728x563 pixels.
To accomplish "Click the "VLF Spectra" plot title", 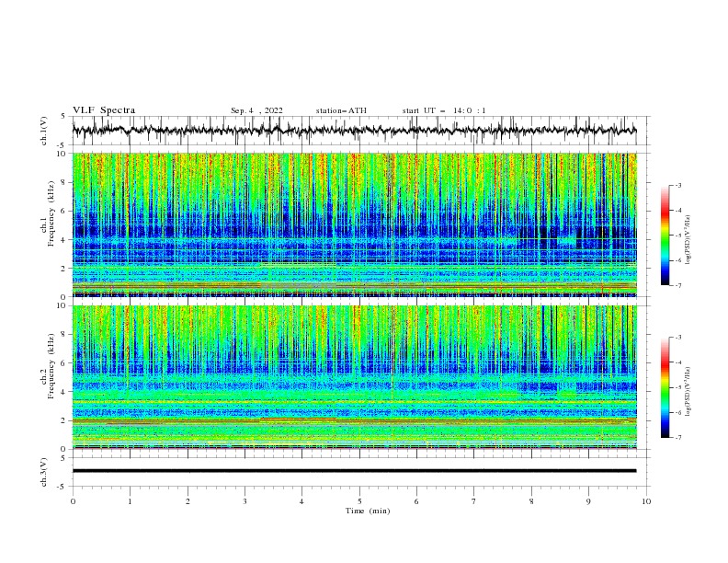I will coord(104,110).
